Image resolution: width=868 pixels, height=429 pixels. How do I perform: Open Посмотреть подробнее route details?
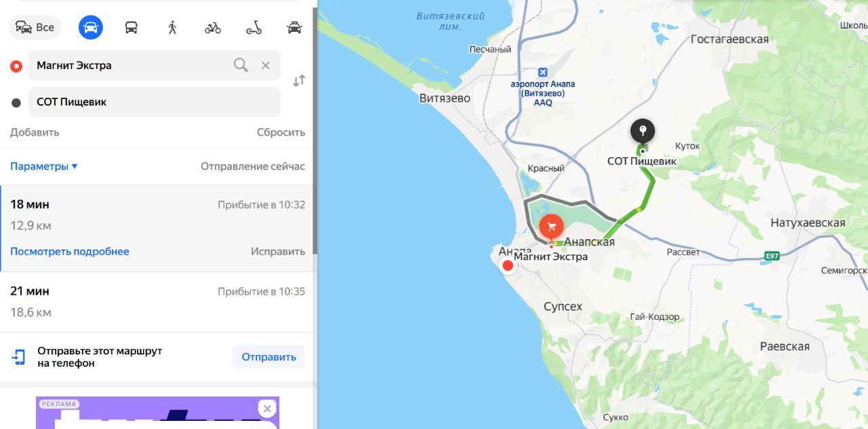[70, 251]
